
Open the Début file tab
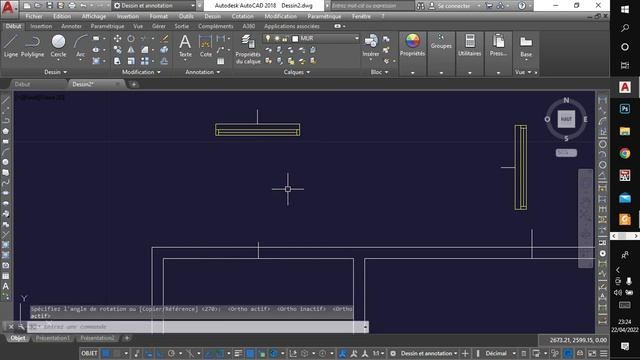click(22, 84)
